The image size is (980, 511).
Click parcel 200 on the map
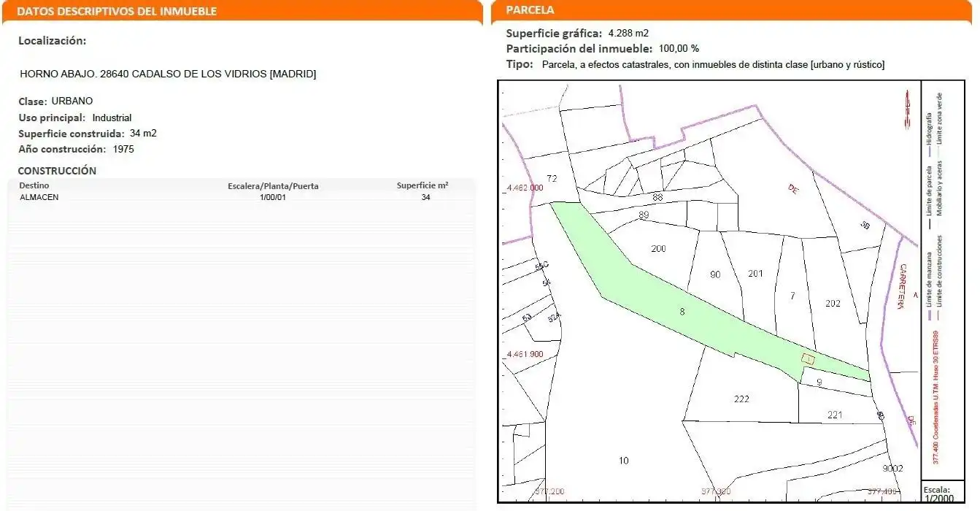coord(658,249)
